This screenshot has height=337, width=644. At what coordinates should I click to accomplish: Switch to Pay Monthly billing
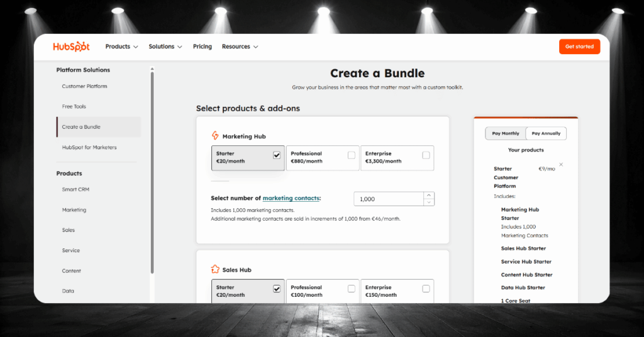[506, 133]
